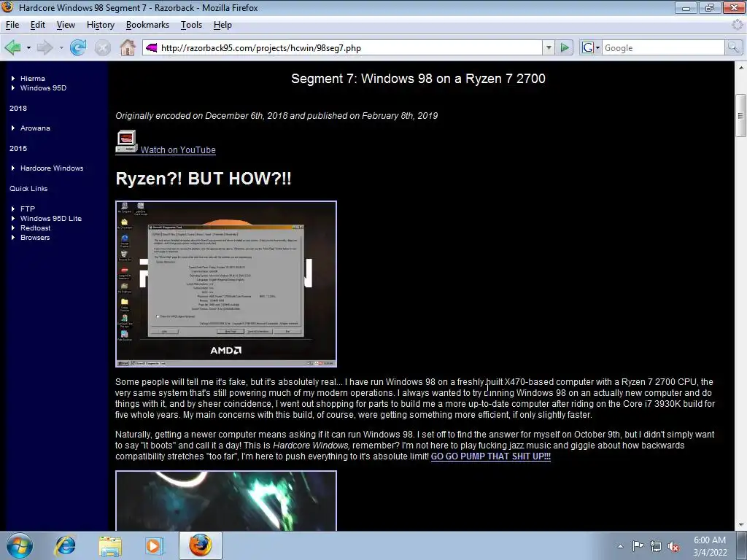Click the search magnifier button
Screen dimensions: 747x560
point(733,47)
